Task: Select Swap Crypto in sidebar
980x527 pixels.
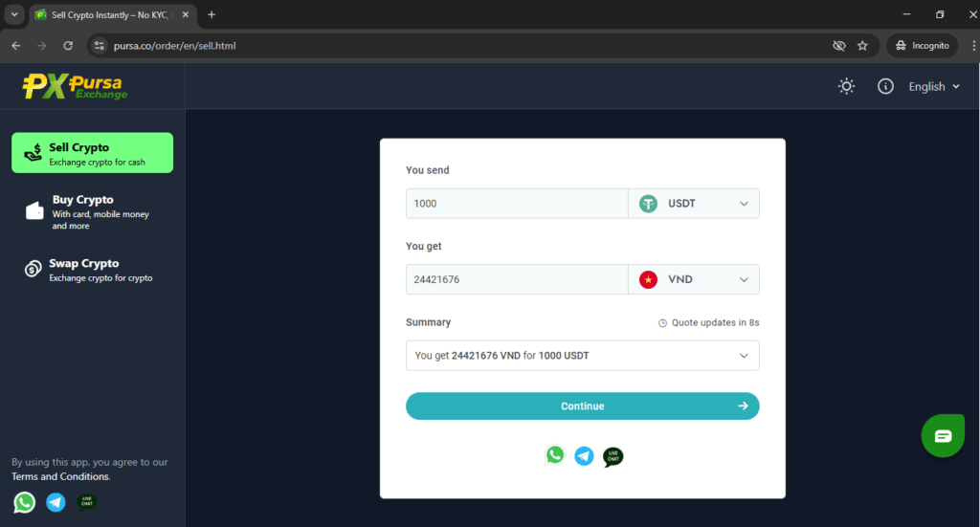Action: [93, 270]
